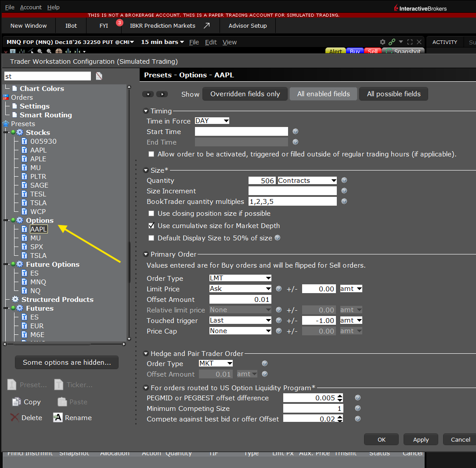The height and width of the screenshot is (468, 476).
Task: Collapse the Size section
Action: [x=146, y=171]
